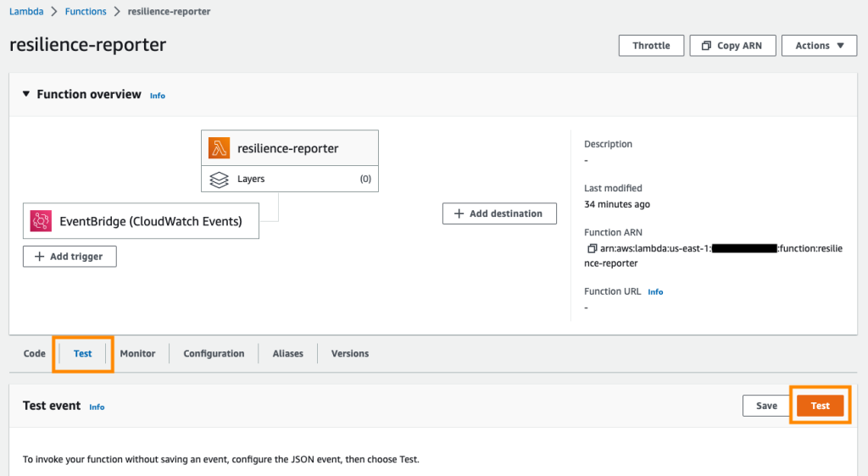Click the Layers stack icon
The image size is (868, 476).
(x=219, y=180)
